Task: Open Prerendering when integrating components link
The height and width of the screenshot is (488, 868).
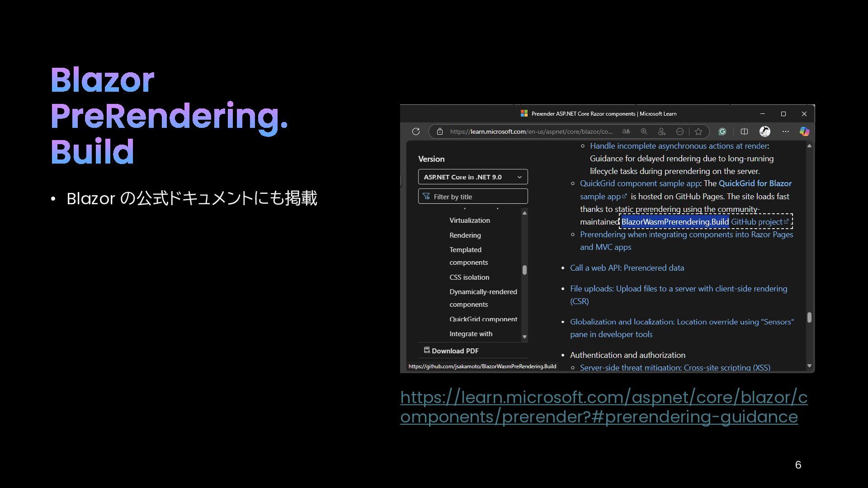Action: pos(686,241)
